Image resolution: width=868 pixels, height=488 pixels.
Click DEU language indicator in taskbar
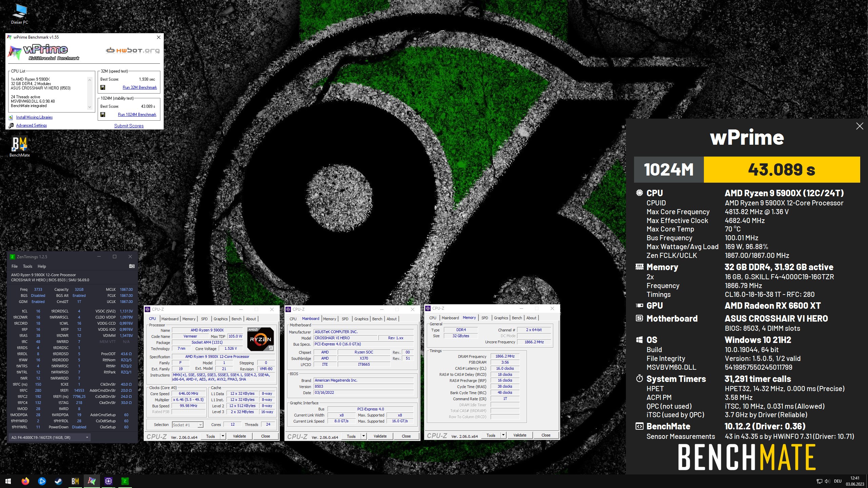[838, 481]
